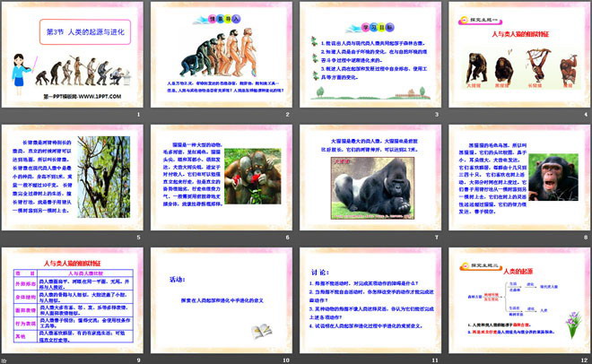Click the slide number 10 label
This screenshot has width=592, height=364.
pyautogui.click(x=286, y=360)
